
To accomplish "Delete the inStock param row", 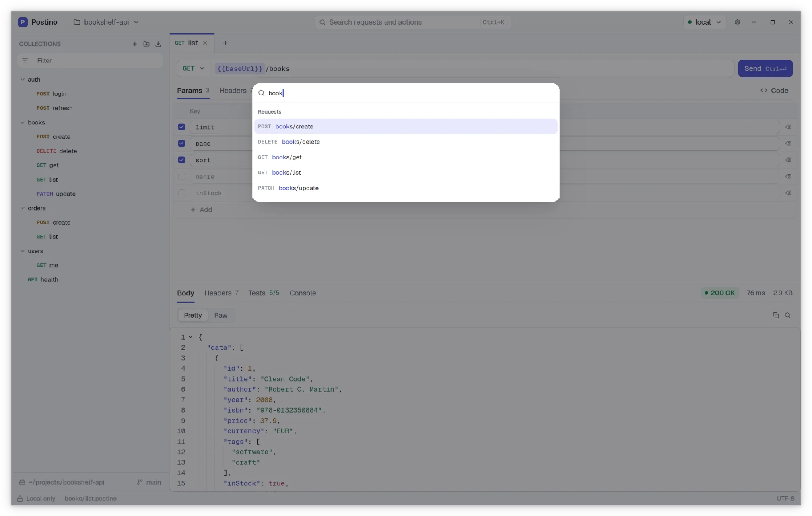I will click(788, 193).
